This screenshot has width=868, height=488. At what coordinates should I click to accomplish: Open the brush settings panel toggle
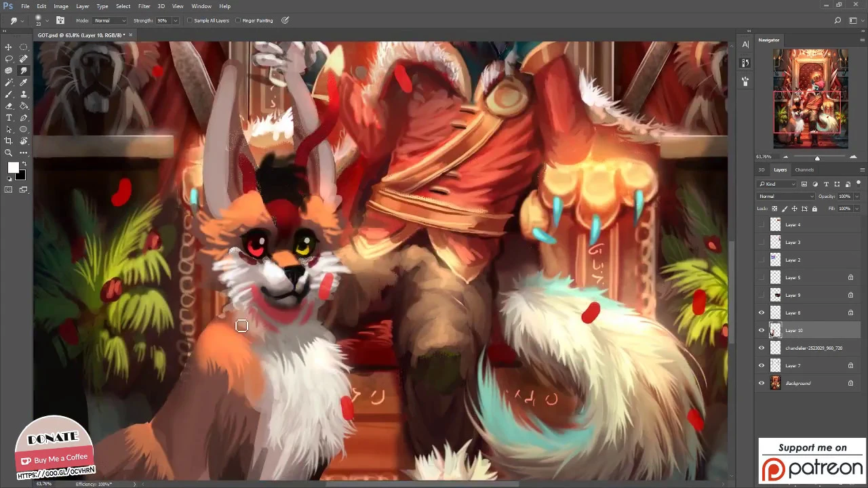[x=60, y=20]
